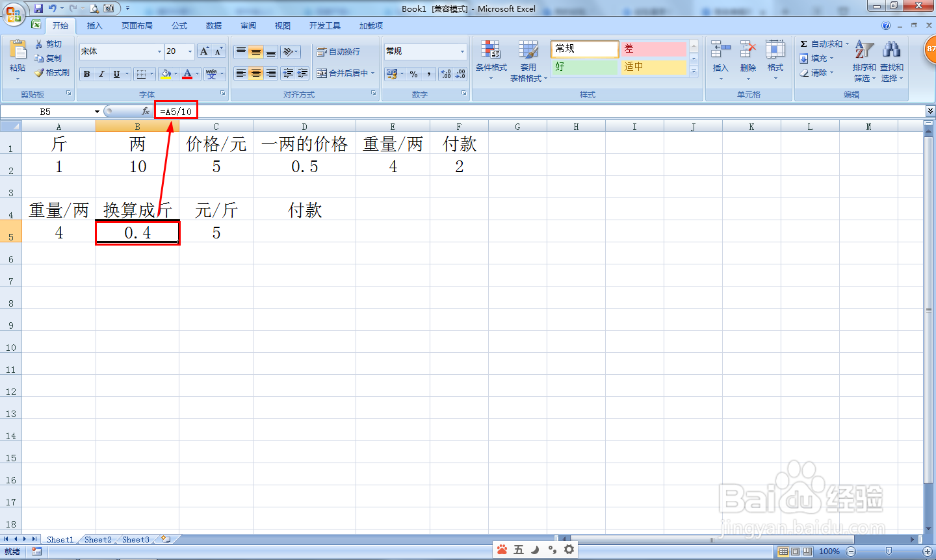Switch to the Sheet3 worksheet tab
Viewport: 936px width, 560px height.
[135, 539]
